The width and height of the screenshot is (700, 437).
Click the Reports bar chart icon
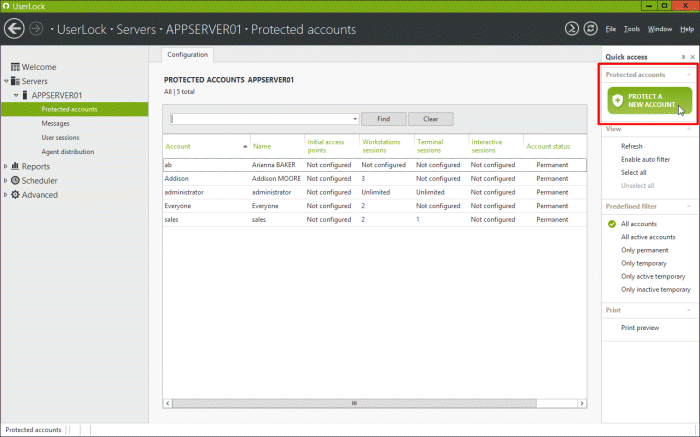15,167
